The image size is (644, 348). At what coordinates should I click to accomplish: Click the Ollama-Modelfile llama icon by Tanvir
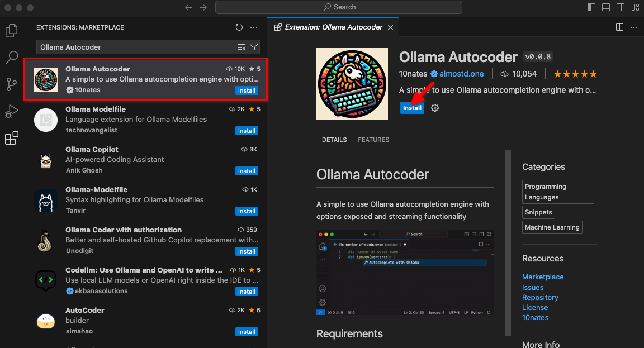point(46,201)
